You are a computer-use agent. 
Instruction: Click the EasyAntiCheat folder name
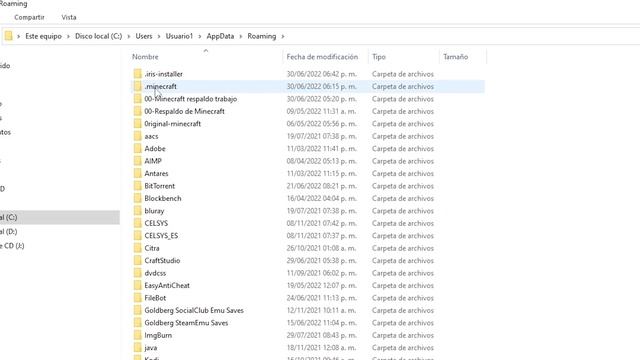click(x=167, y=285)
